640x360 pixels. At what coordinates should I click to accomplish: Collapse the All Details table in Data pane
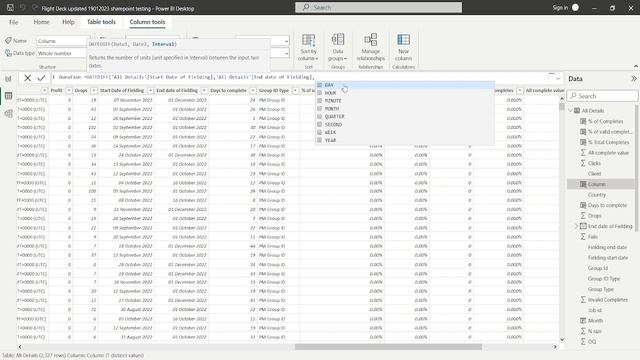[571, 111]
